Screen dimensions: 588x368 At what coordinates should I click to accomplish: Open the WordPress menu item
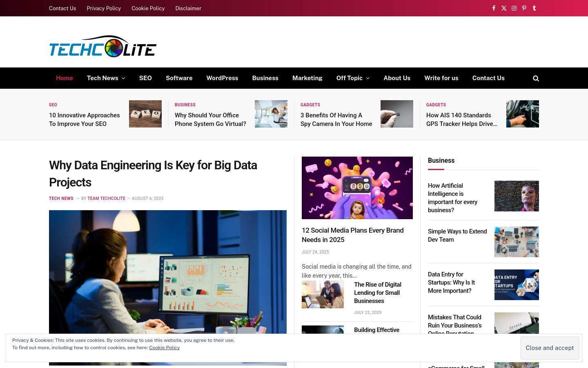pyautogui.click(x=222, y=78)
